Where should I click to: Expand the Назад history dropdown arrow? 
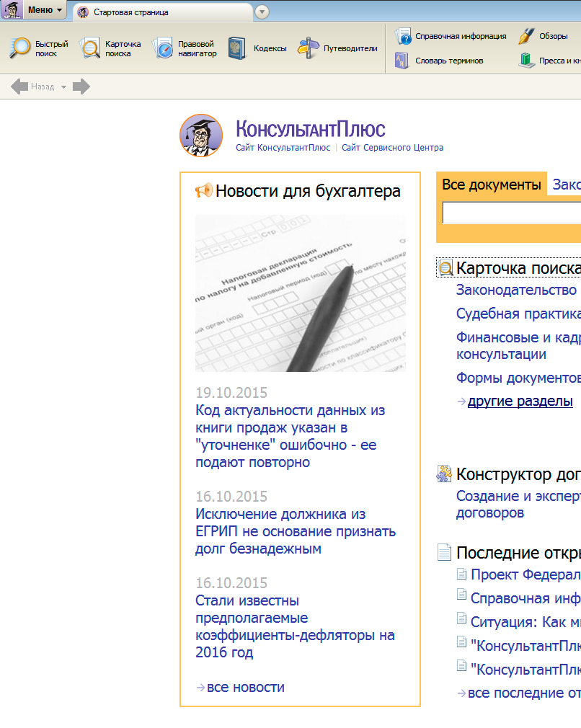pyautogui.click(x=63, y=86)
